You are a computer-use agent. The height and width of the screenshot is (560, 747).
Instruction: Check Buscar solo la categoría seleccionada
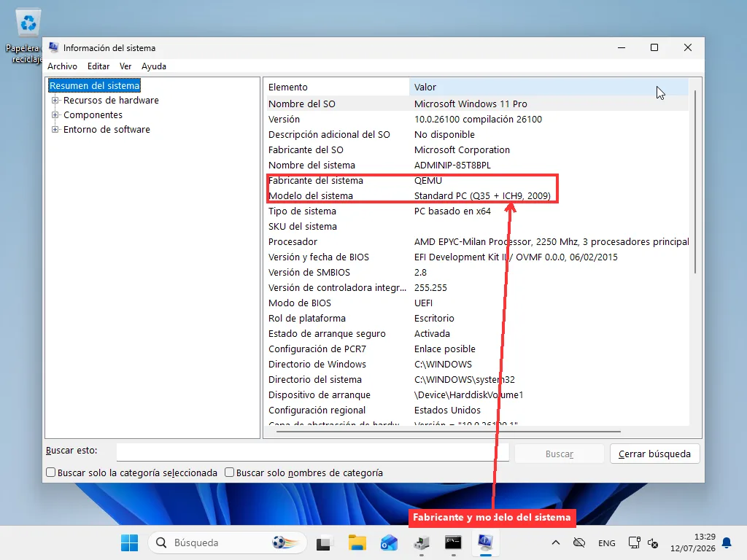(x=50, y=472)
